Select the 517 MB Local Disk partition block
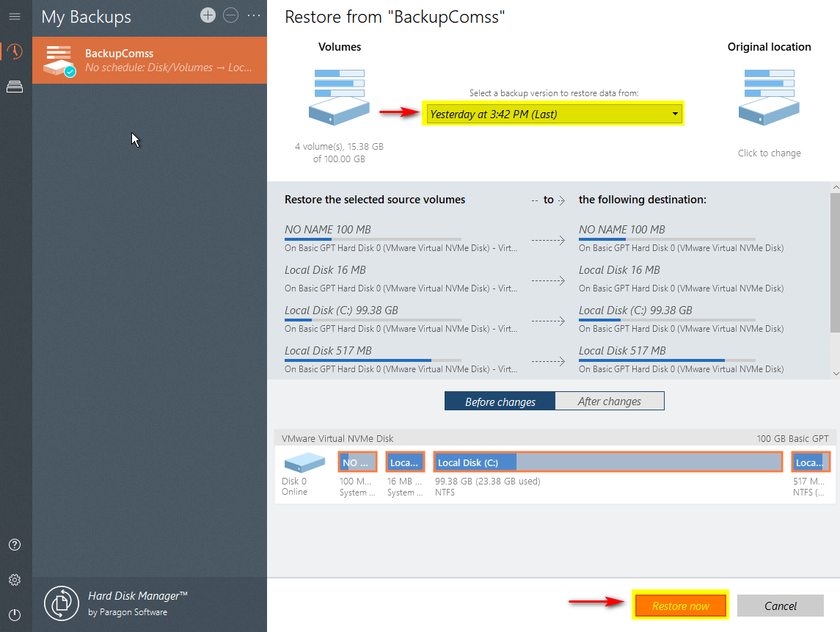The image size is (840, 632). pos(811,462)
